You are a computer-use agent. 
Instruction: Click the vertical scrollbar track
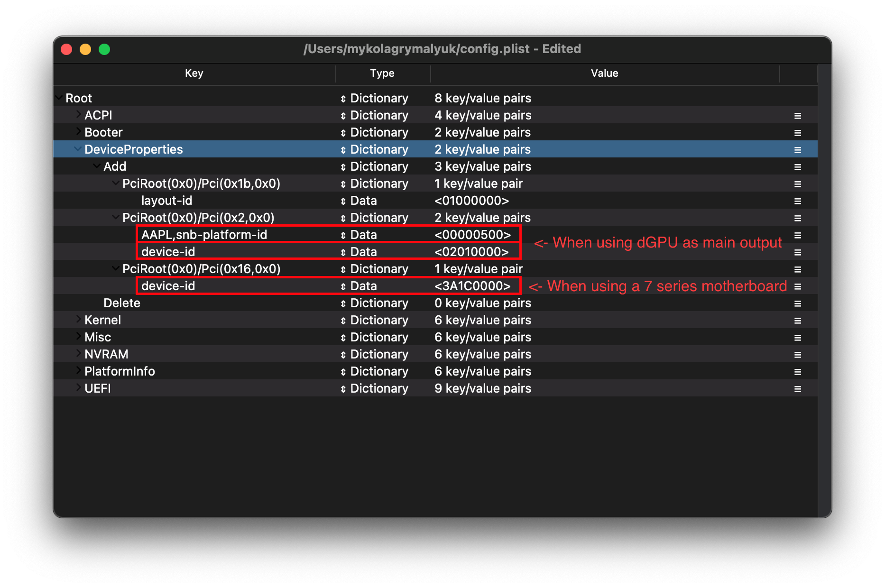[x=824, y=285]
